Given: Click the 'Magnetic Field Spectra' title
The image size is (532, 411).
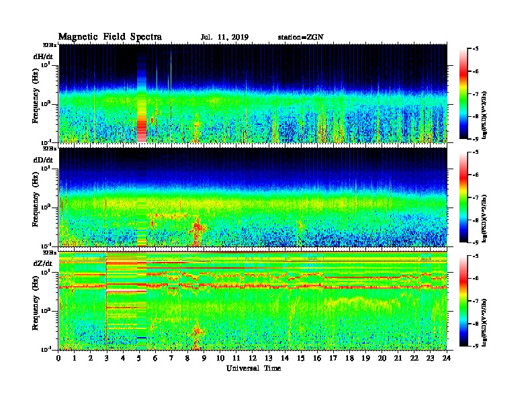Looking at the screenshot, I should point(110,37).
